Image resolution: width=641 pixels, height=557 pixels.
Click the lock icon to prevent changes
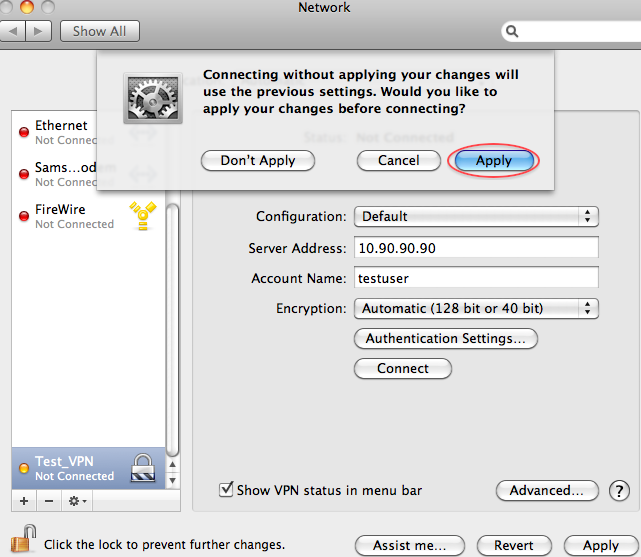pos(23,543)
